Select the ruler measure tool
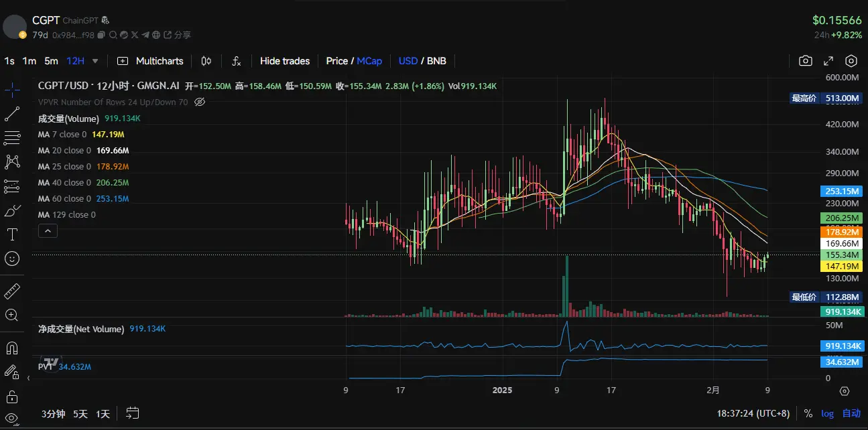The height and width of the screenshot is (430, 868). [12, 291]
